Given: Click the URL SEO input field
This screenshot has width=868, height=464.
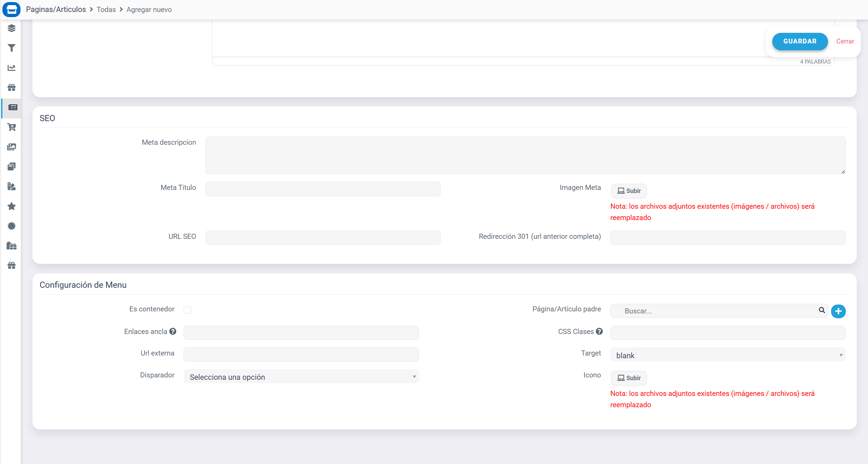Looking at the screenshot, I should [323, 237].
